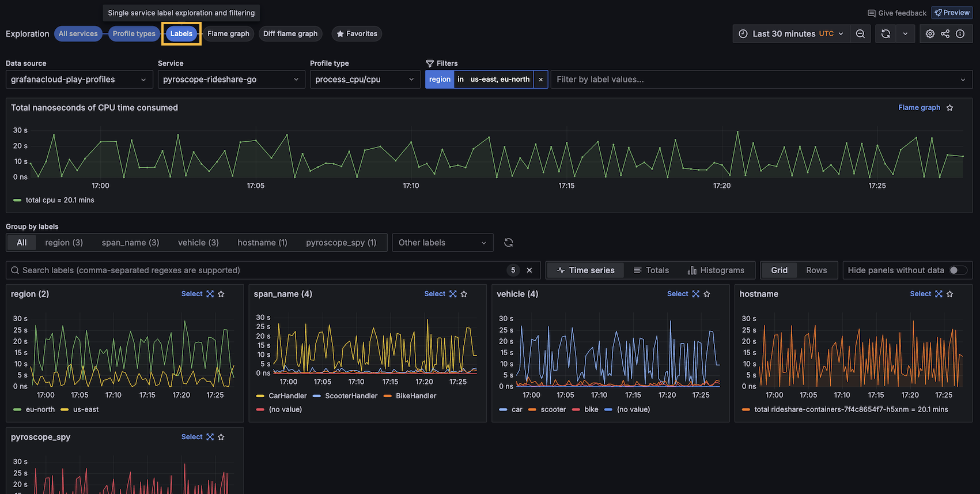Click the expand icon on region panel
Viewport: 980px width, 494px height.
(210, 294)
